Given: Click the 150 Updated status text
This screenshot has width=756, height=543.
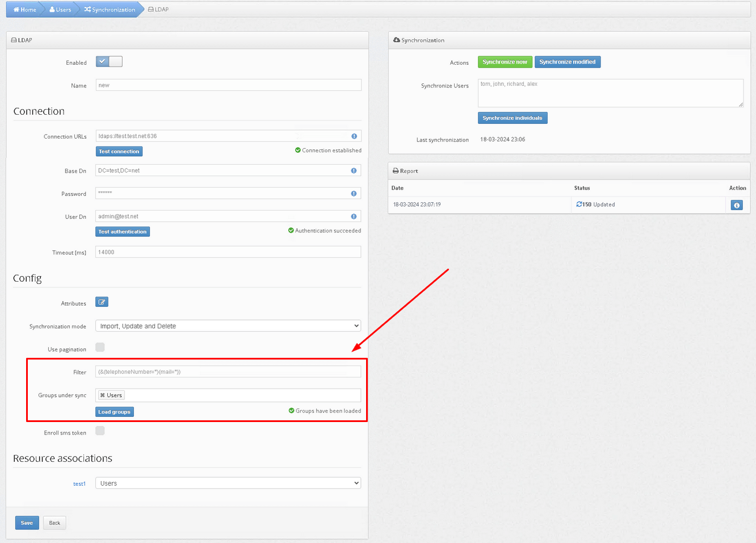Looking at the screenshot, I should pyautogui.click(x=599, y=204).
